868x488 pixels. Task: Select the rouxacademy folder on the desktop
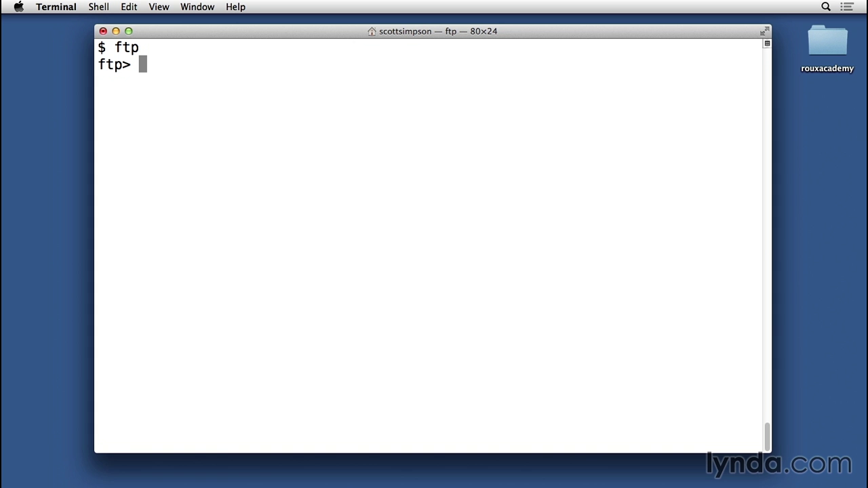point(827,42)
